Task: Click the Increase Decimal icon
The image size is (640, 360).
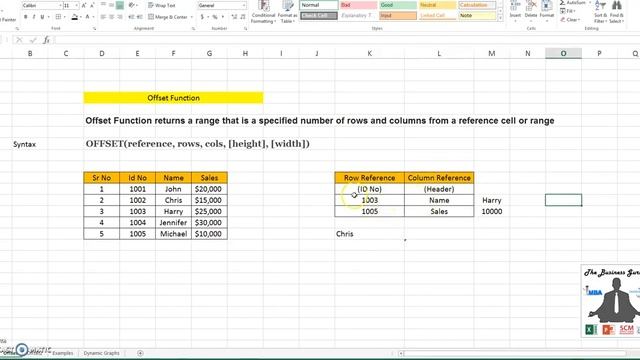Action: (x=234, y=17)
